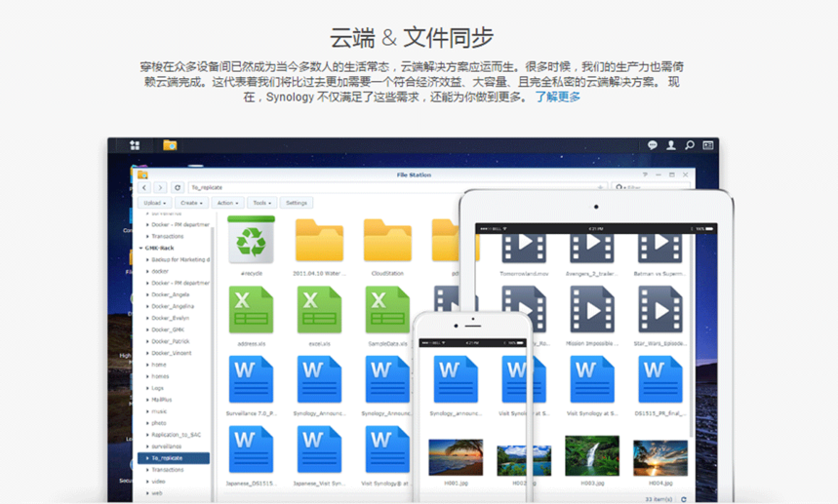
Task: Click the File Station taskbar icon
Action: pos(170,145)
